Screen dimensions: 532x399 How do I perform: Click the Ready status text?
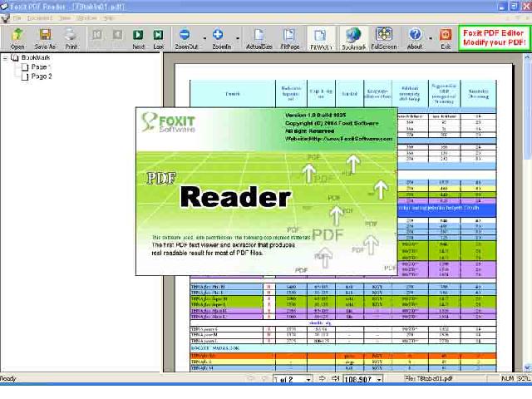pyautogui.click(x=8, y=378)
